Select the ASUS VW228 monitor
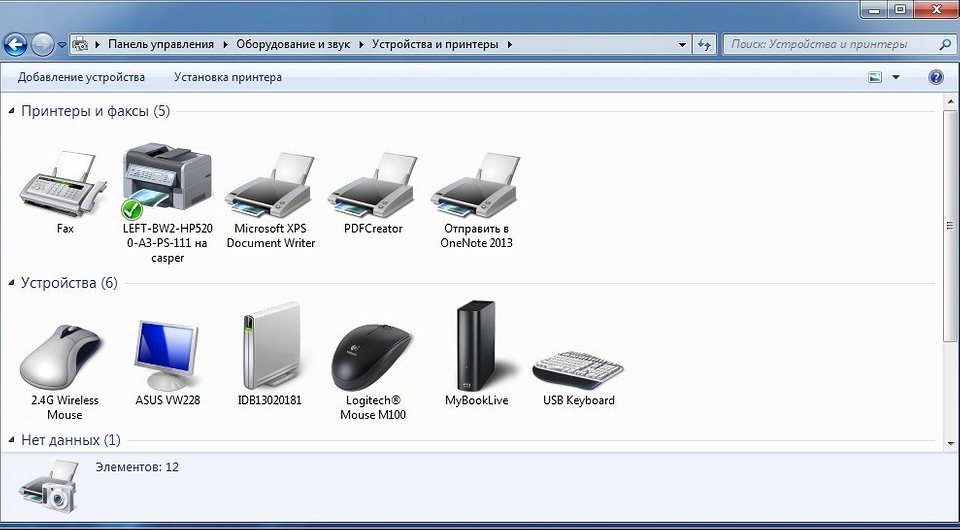 167,355
